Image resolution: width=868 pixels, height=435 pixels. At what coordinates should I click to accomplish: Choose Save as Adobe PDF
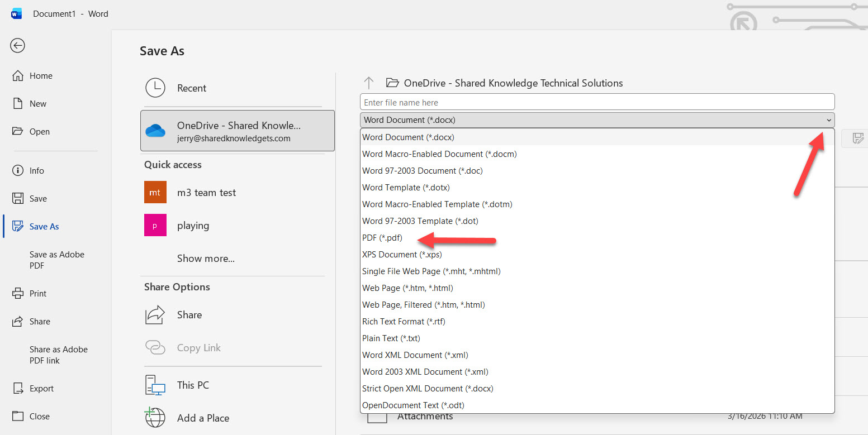pyautogui.click(x=56, y=260)
